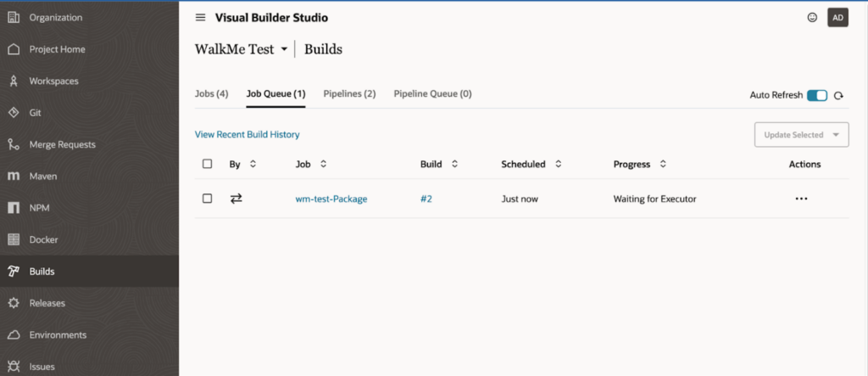Viewport: 868px width, 376px height.
Task: Go to Organization in the sidebar
Action: [x=56, y=17]
